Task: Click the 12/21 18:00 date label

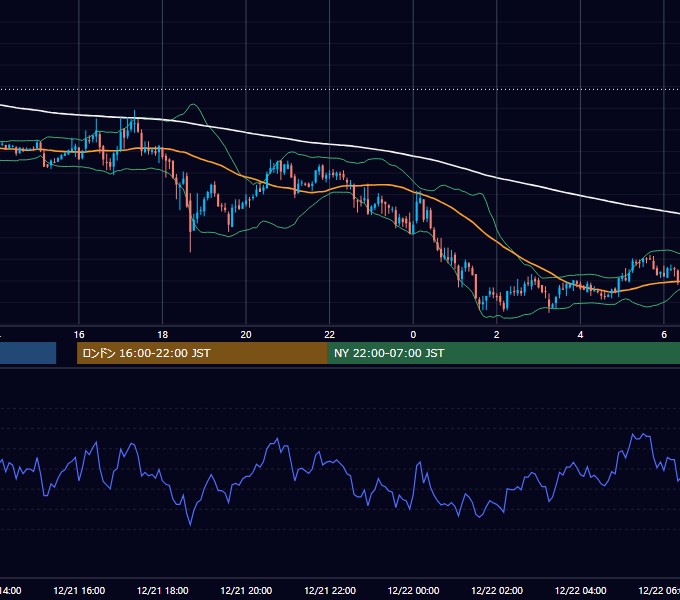Action: [163, 590]
